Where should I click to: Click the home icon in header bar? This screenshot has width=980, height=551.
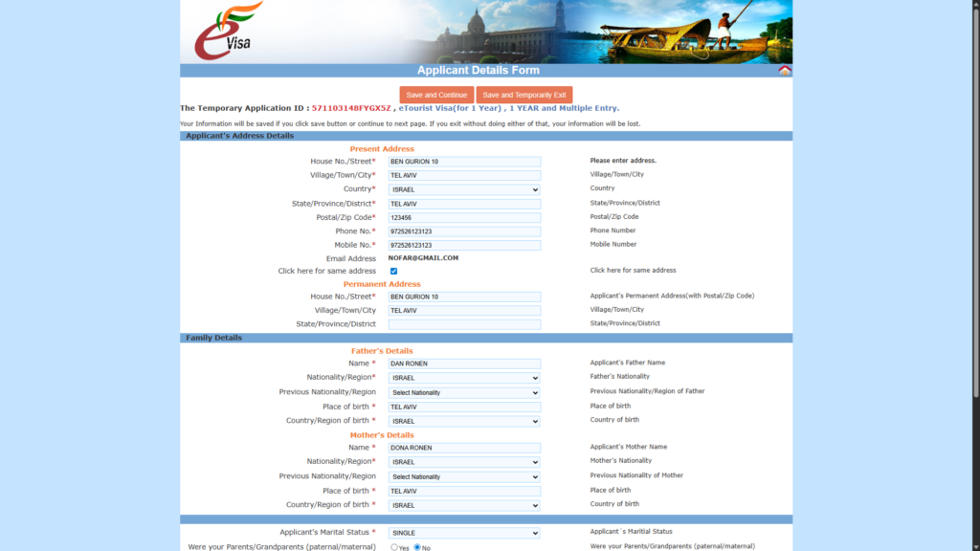[x=785, y=71]
